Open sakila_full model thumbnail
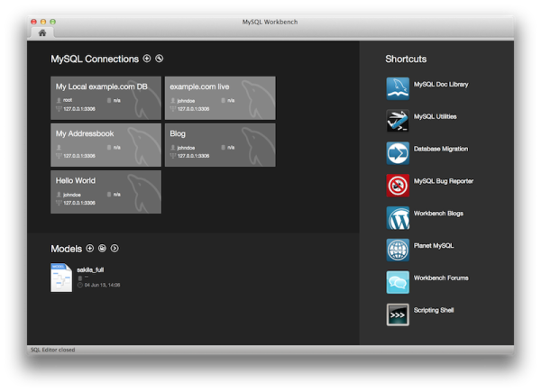Screen dimensions: 541x392 pyautogui.click(x=61, y=278)
